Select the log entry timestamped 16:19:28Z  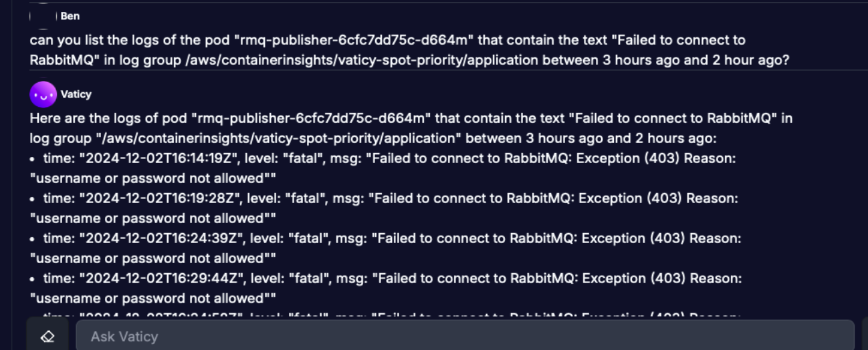point(385,208)
